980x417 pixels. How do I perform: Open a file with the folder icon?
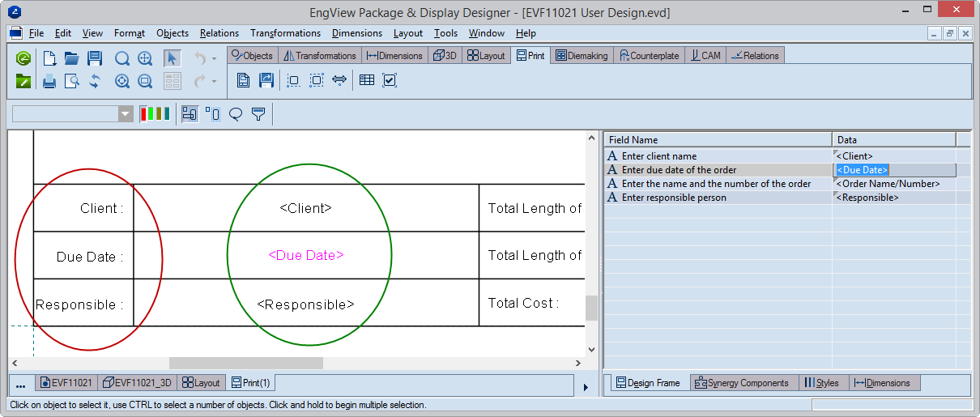pyautogui.click(x=72, y=58)
